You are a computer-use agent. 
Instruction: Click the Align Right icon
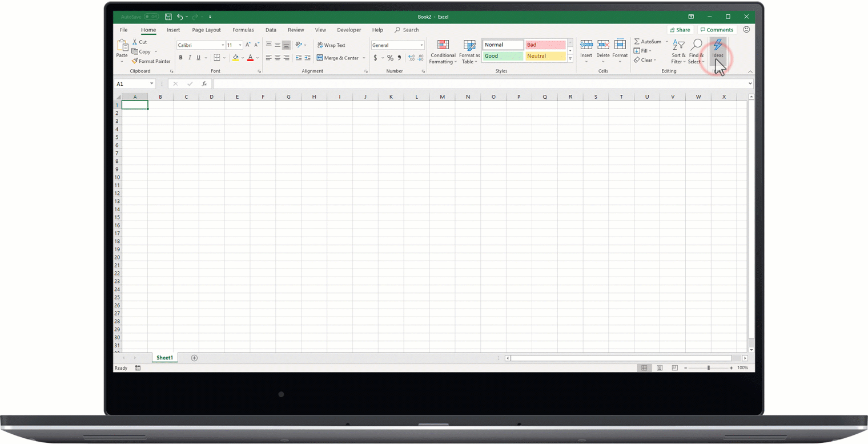pos(287,58)
